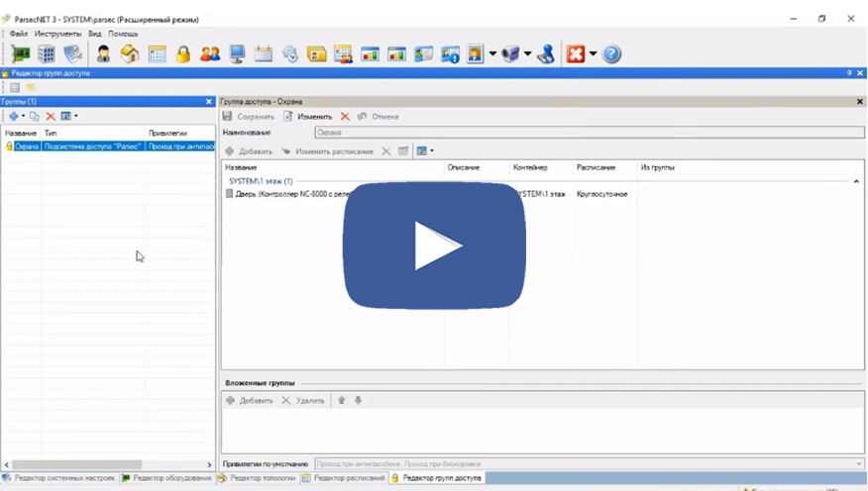Viewport: 868px width, 491px height.
Task: Sort by Привилегии column header in Группы
Action: [180, 134]
